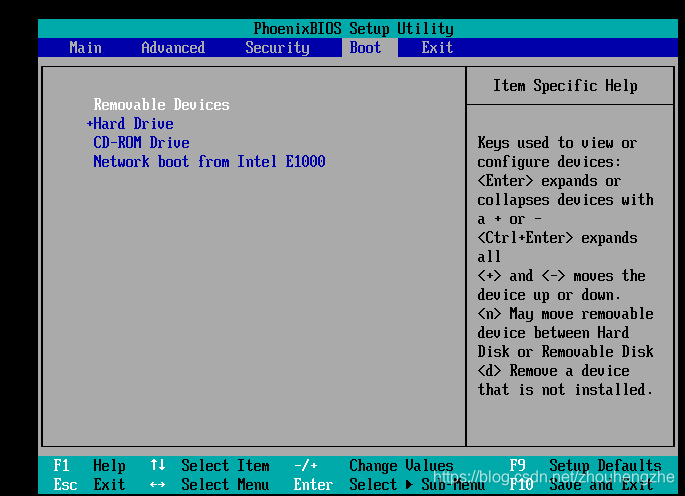Click 'Keys used to view or' help line
The image size is (685, 496).
[x=557, y=143]
